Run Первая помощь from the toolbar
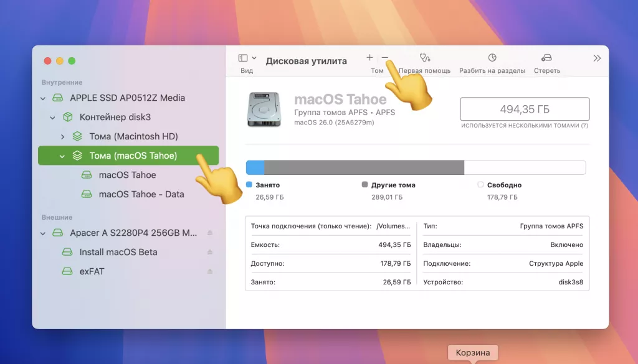Image resolution: width=638 pixels, height=364 pixels. coord(425,57)
